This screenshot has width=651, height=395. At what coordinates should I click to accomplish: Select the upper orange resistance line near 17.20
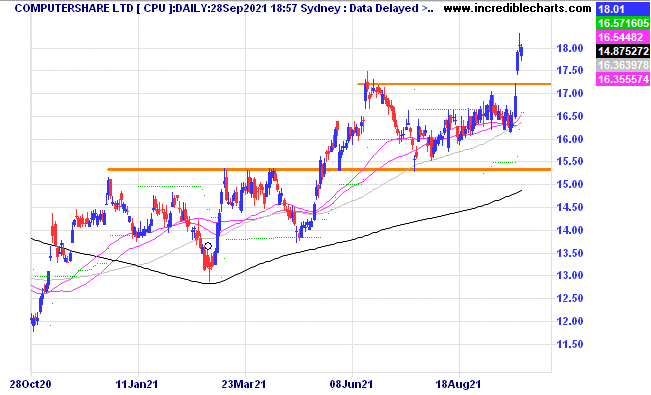pos(454,84)
